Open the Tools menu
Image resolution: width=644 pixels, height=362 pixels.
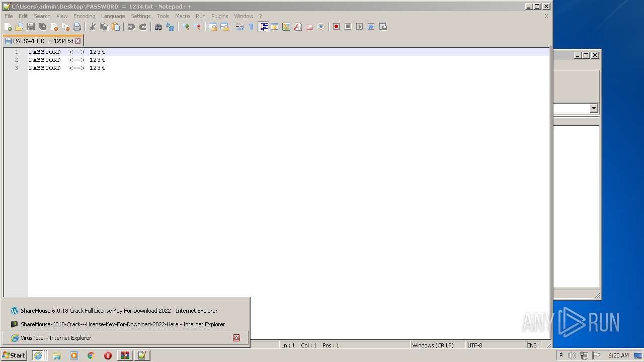[x=163, y=16]
